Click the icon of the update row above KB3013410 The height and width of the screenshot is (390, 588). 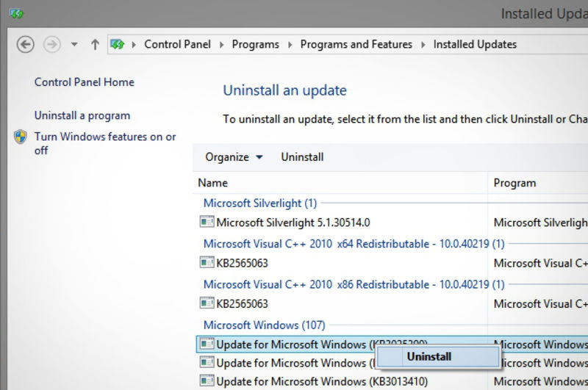click(207, 362)
